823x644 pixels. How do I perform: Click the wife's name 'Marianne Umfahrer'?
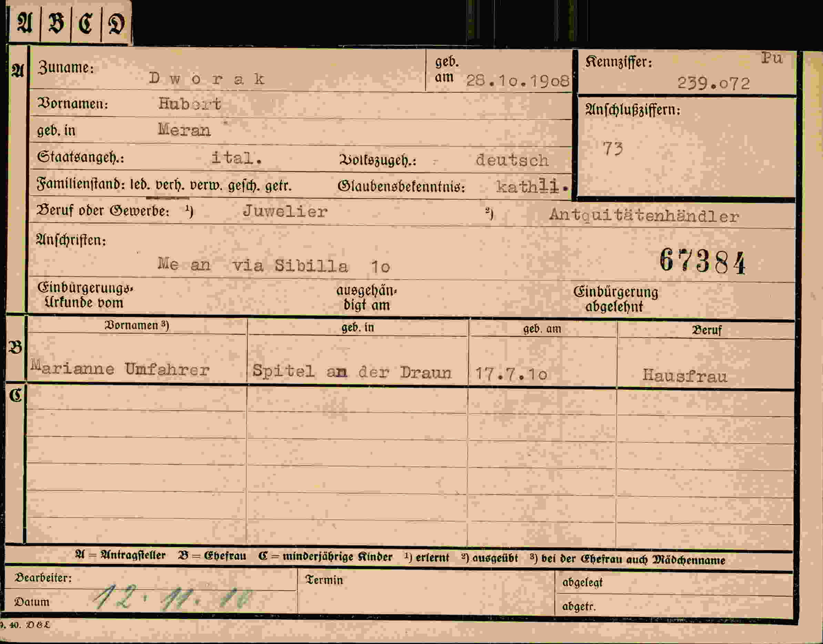click(120, 368)
